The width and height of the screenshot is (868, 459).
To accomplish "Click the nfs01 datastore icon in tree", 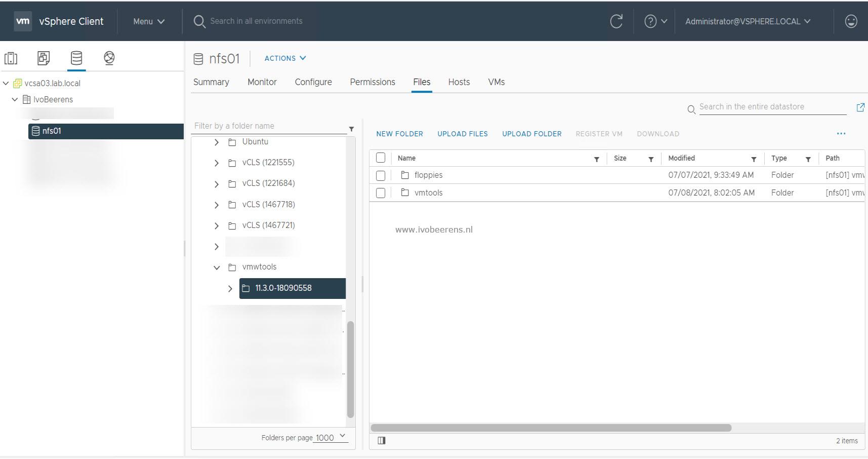I will click(x=36, y=131).
